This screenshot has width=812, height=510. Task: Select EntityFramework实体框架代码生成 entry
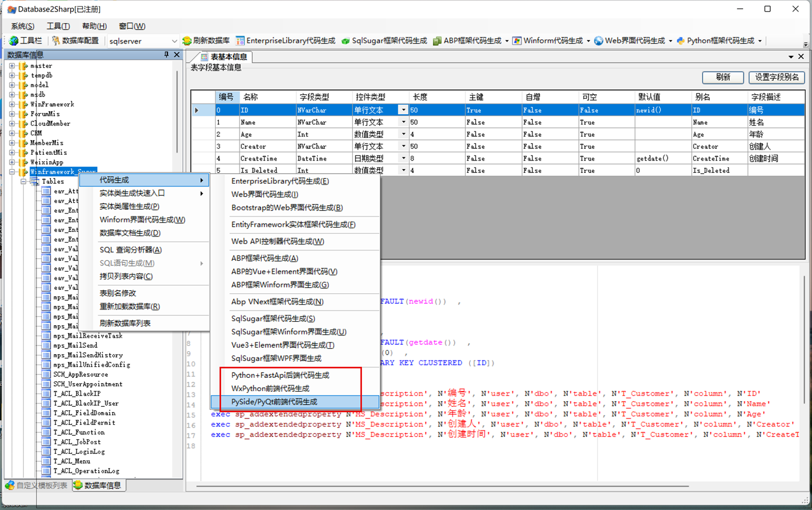point(295,224)
